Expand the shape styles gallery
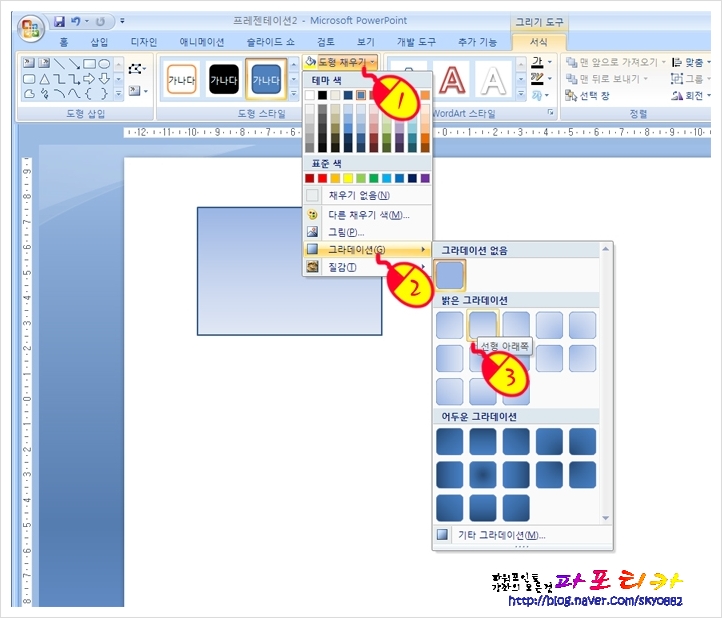This screenshot has width=722, height=618. pos(294,94)
